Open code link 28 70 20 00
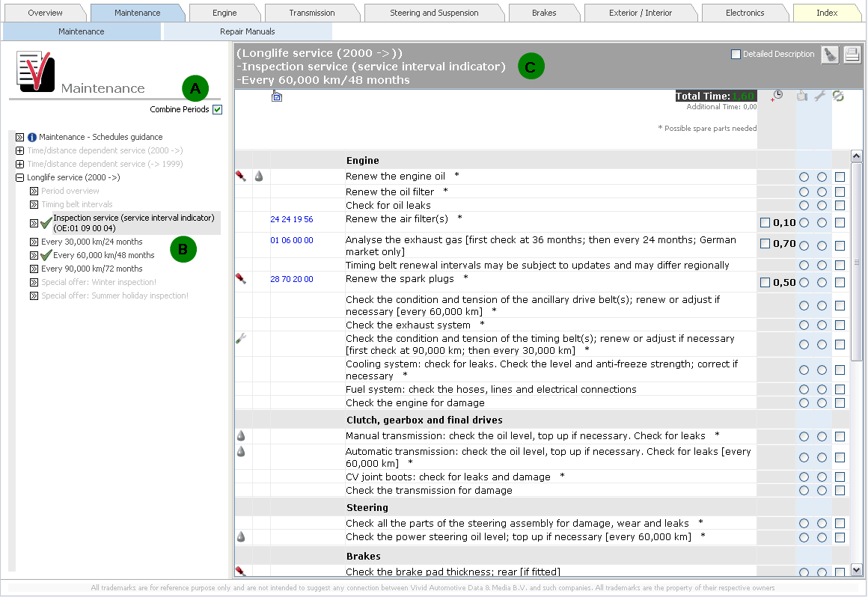This screenshot has width=868, height=597. (x=292, y=279)
